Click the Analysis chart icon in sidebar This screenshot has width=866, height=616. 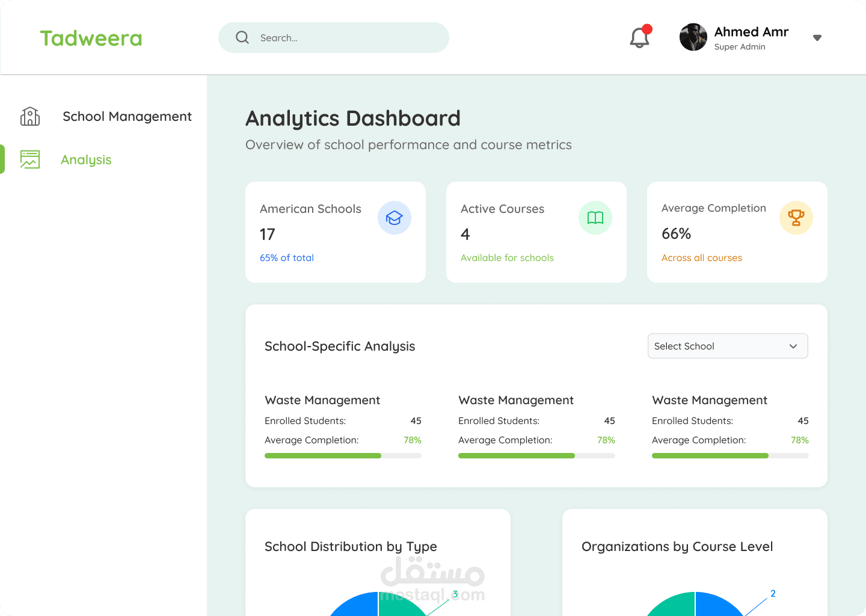click(30, 159)
